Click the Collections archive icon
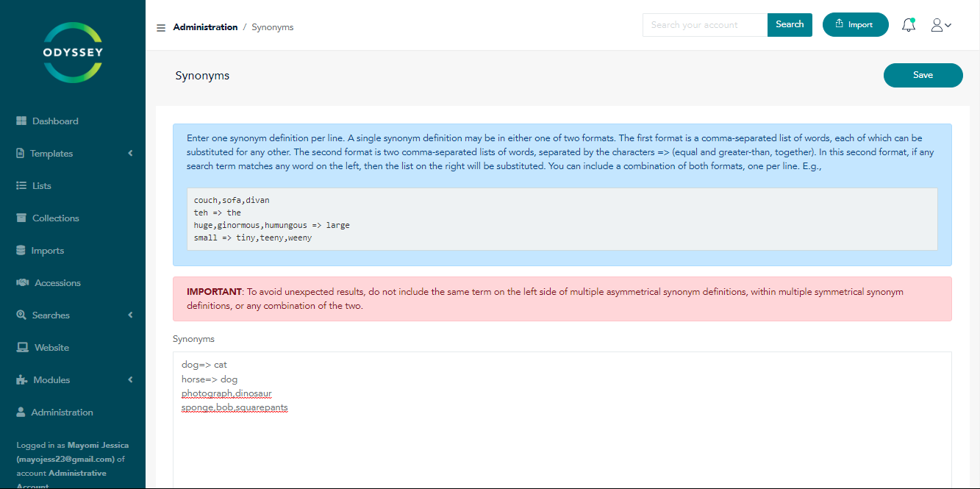 (21, 218)
